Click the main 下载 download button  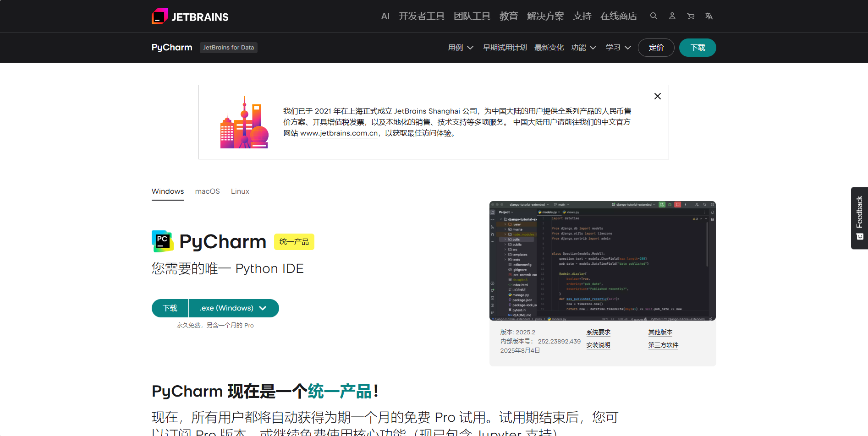tap(170, 308)
